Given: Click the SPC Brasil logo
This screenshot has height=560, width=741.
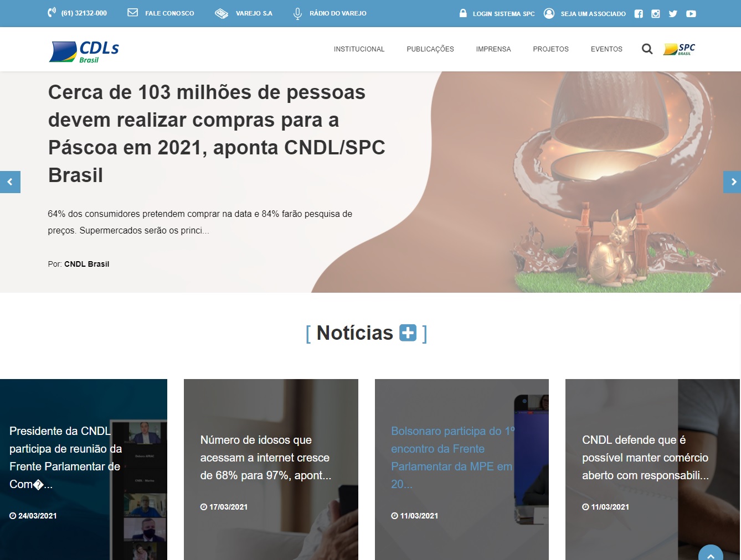Looking at the screenshot, I should click(x=679, y=49).
